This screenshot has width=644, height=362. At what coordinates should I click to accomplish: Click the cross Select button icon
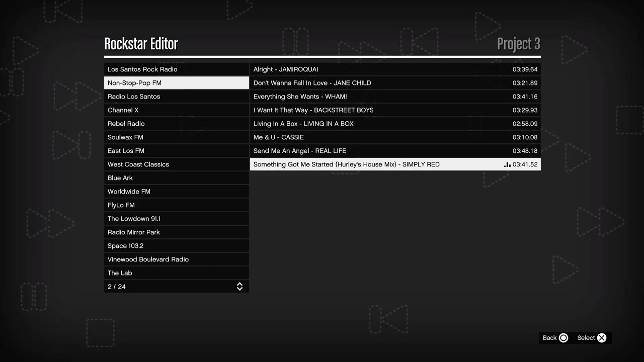(x=602, y=338)
